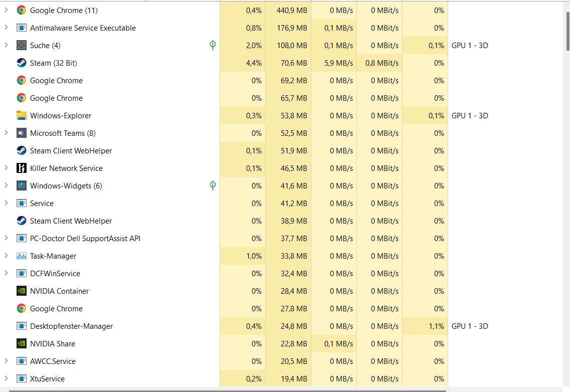Click the horizontal scrollbar at bottom
Viewport: 570px width, 392px height.
pos(227,391)
